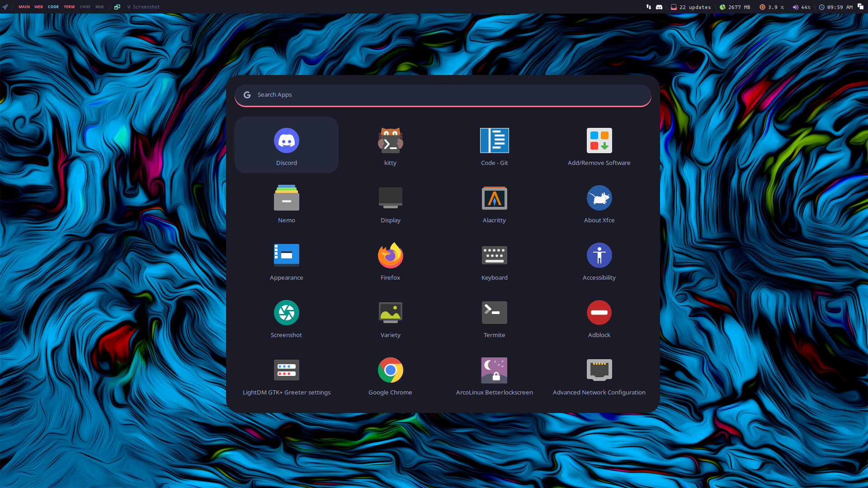868x488 pixels.
Task: Launch Add/Remove Software
Action: 599,145
